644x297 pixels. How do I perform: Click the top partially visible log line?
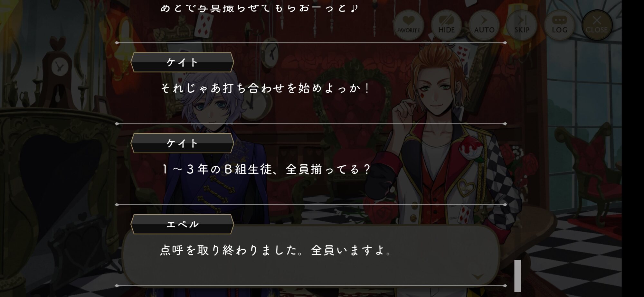point(259,8)
